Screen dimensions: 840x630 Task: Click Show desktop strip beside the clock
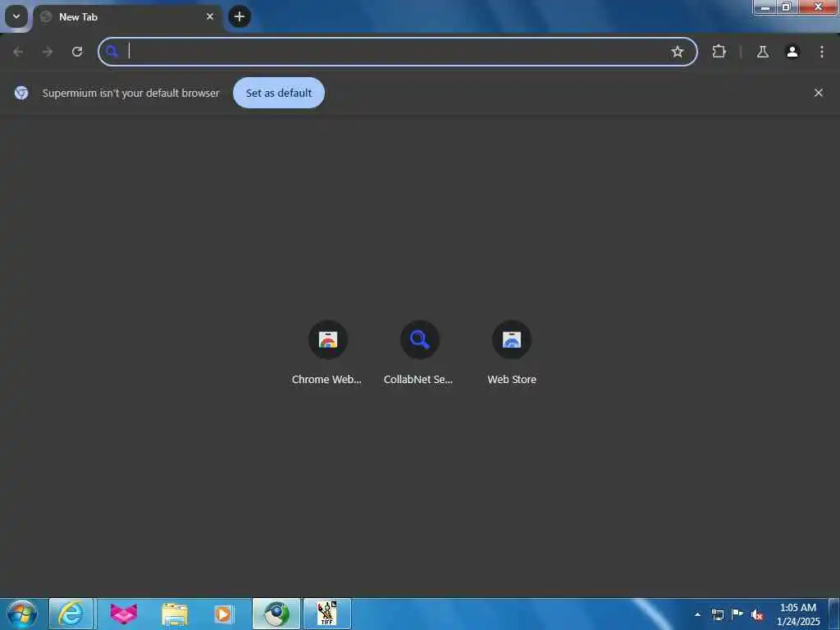(834, 614)
